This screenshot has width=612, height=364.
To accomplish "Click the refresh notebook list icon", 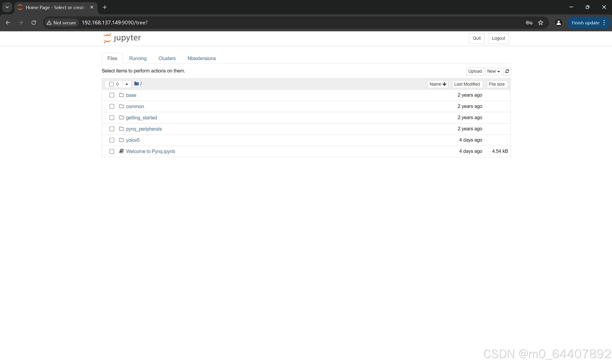I will (x=507, y=71).
